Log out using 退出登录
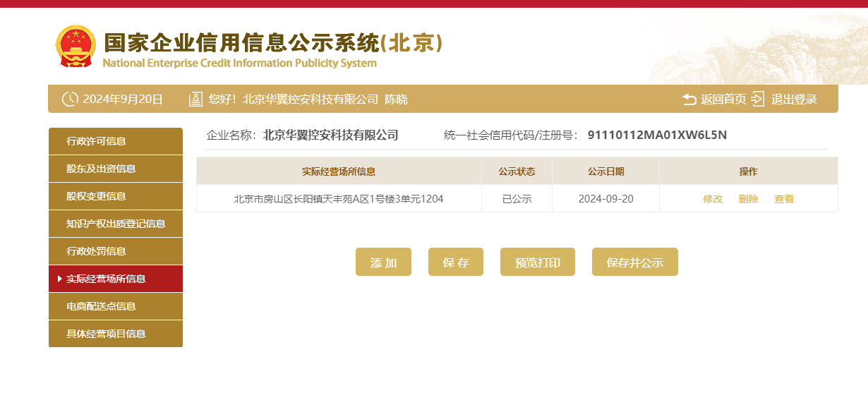 pyautogui.click(x=794, y=99)
